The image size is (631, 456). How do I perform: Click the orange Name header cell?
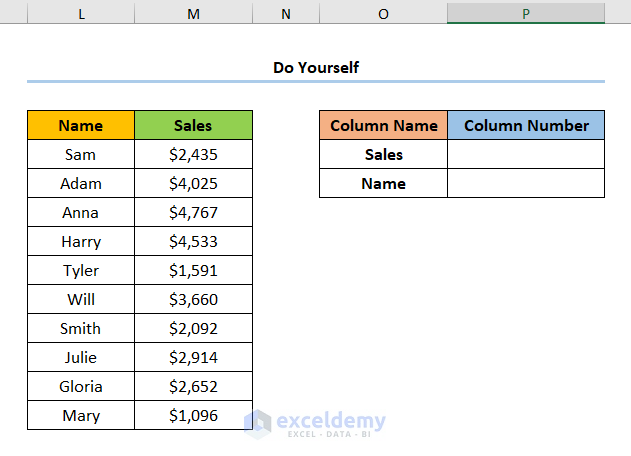pyautogui.click(x=80, y=125)
